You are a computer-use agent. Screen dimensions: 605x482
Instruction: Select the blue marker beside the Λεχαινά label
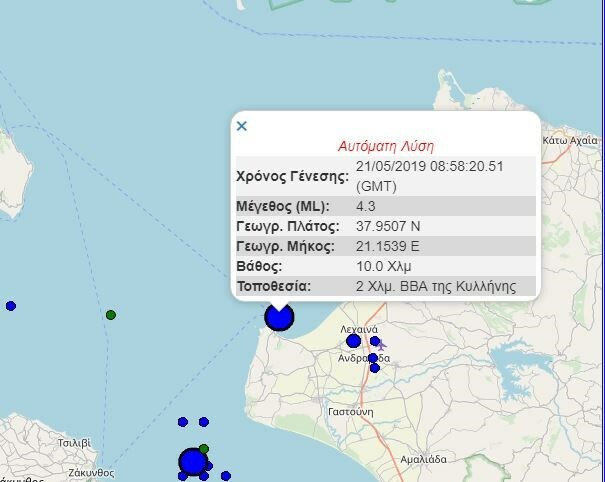(353, 341)
